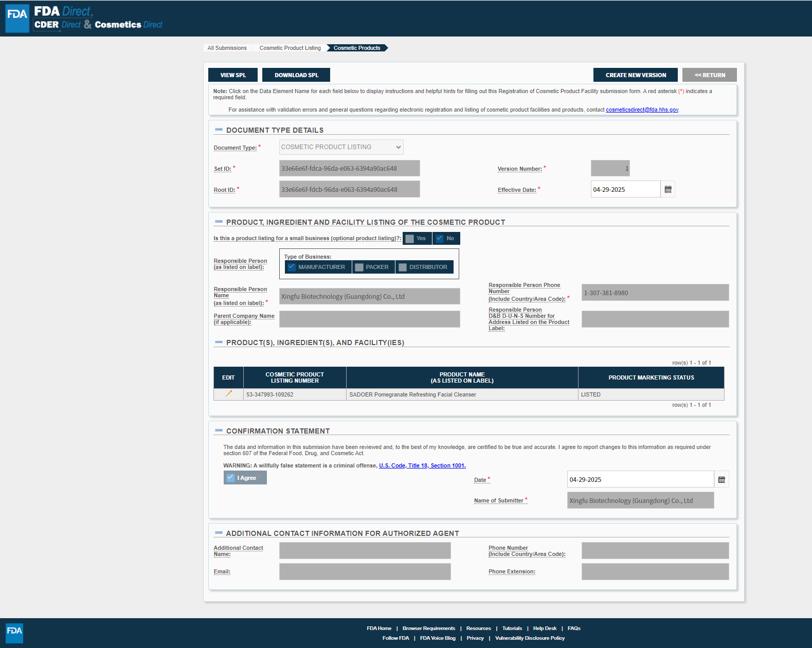Click the FDA logo in the footer
This screenshot has width=812, height=648.
click(x=14, y=633)
